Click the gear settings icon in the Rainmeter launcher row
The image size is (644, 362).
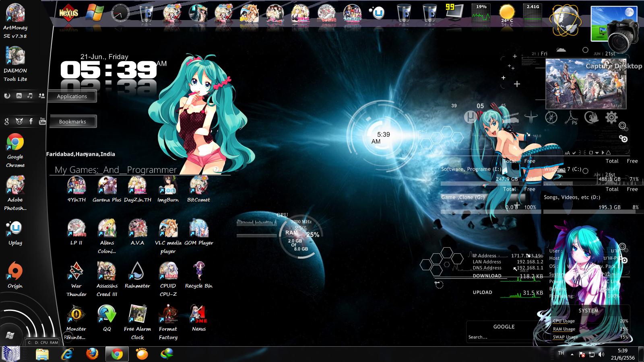pyautogui.click(x=611, y=117)
